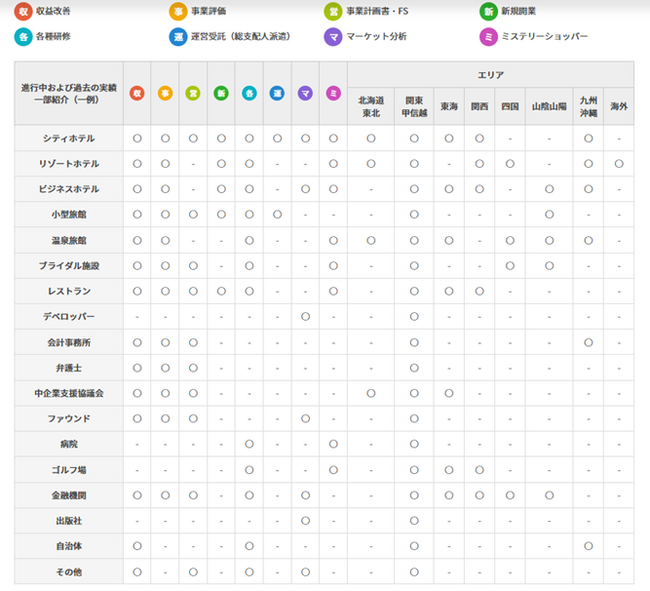Click the リゾートホテル row label

pyautogui.click(x=69, y=164)
